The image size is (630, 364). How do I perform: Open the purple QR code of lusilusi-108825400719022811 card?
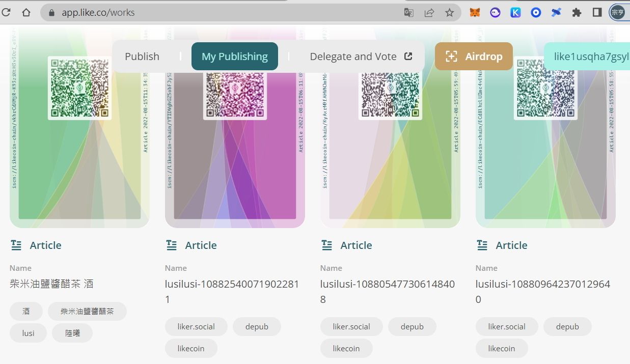235,96
